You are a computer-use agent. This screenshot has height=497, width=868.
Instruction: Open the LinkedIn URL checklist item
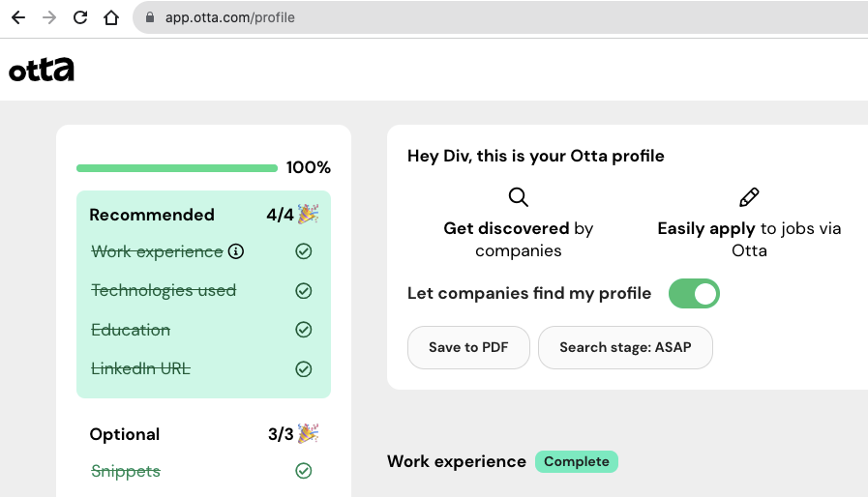point(140,369)
